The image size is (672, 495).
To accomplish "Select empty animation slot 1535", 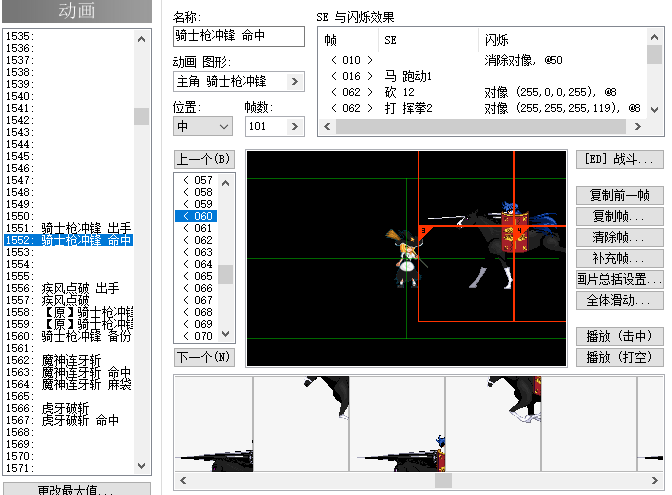I will 69,36.
